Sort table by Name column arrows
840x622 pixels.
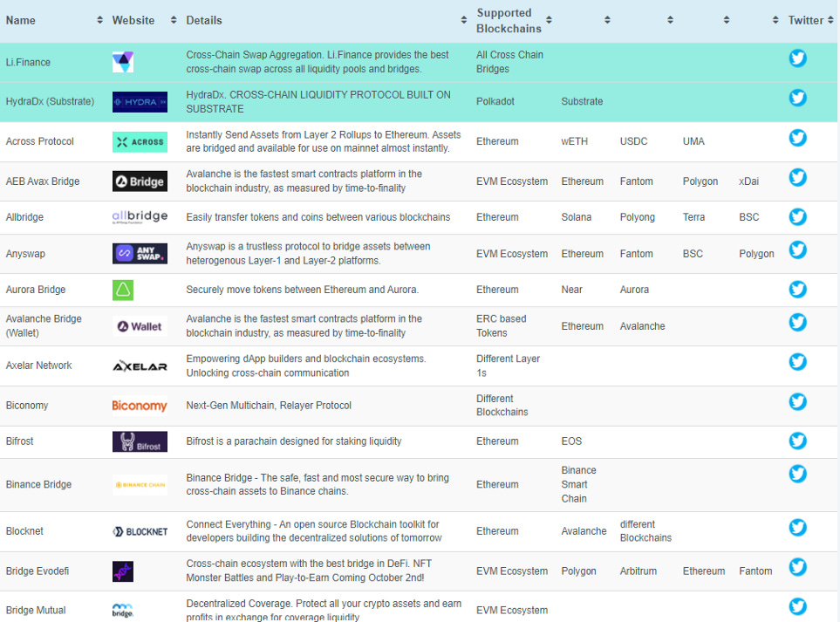coord(99,20)
